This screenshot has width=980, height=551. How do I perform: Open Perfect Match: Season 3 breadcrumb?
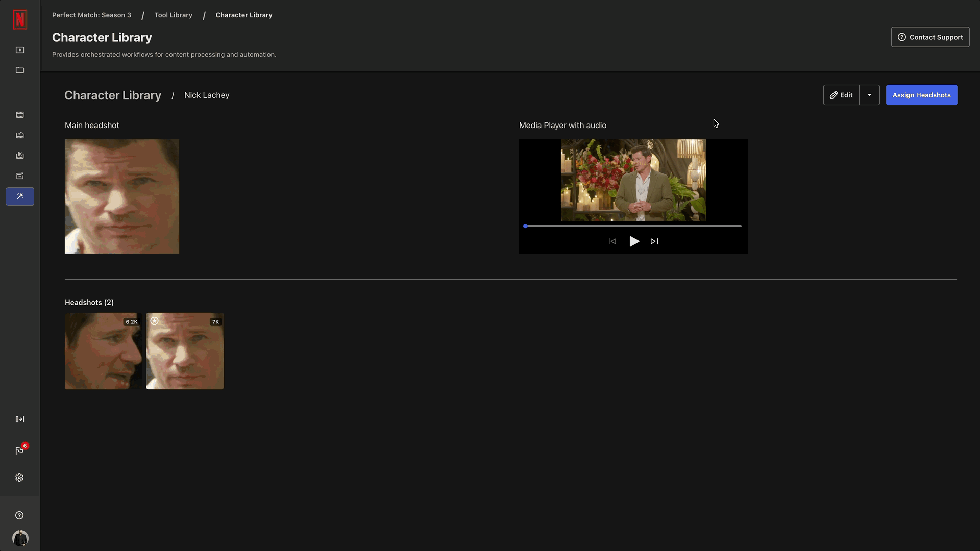(x=91, y=15)
